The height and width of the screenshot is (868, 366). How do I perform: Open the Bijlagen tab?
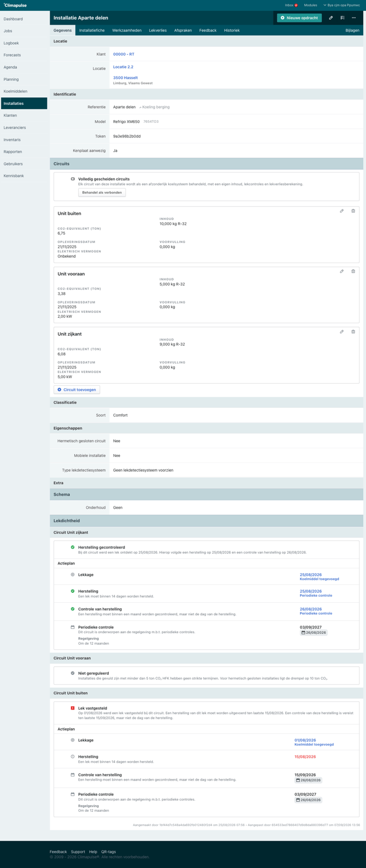point(352,31)
